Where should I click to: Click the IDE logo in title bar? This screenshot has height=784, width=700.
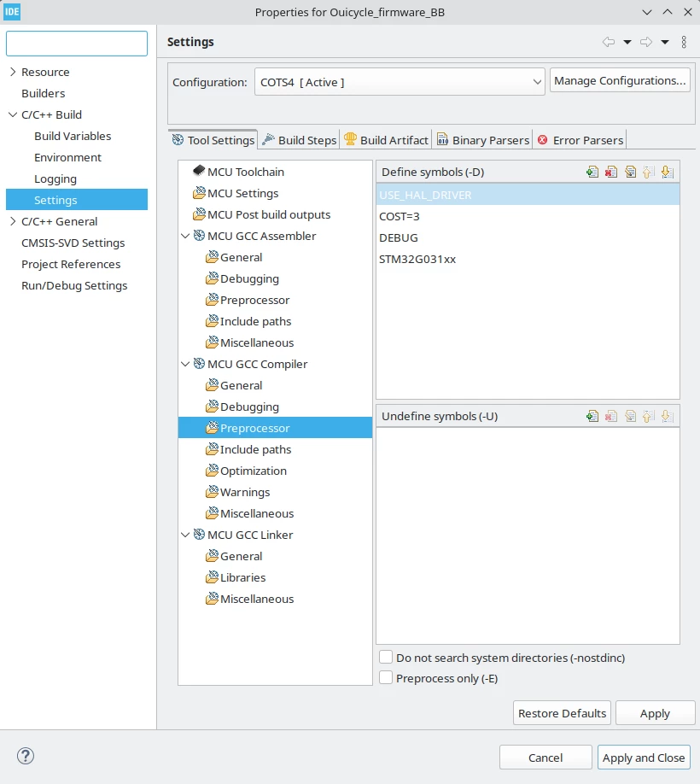pyautogui.click(x=12, y=12)
